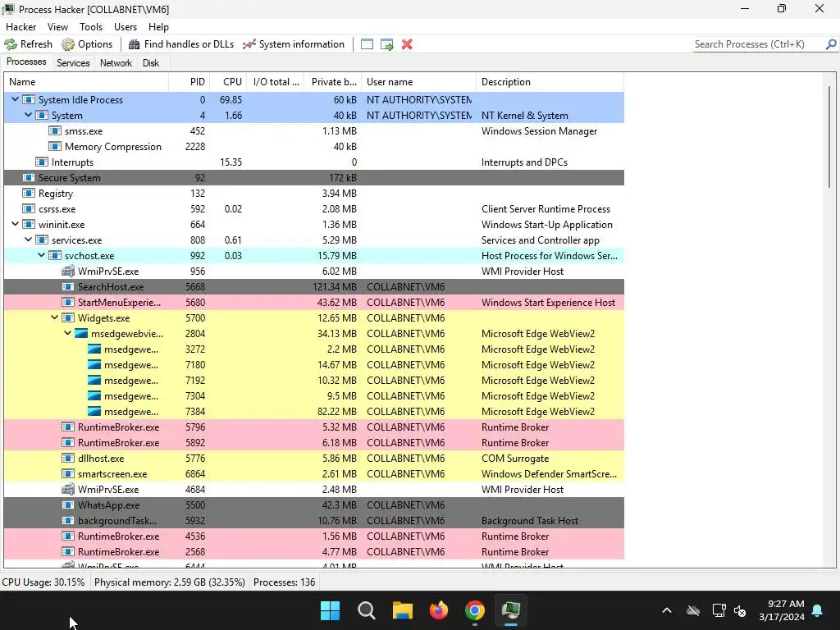Click the SearchHost.exe icon

(x=67, y=286)
